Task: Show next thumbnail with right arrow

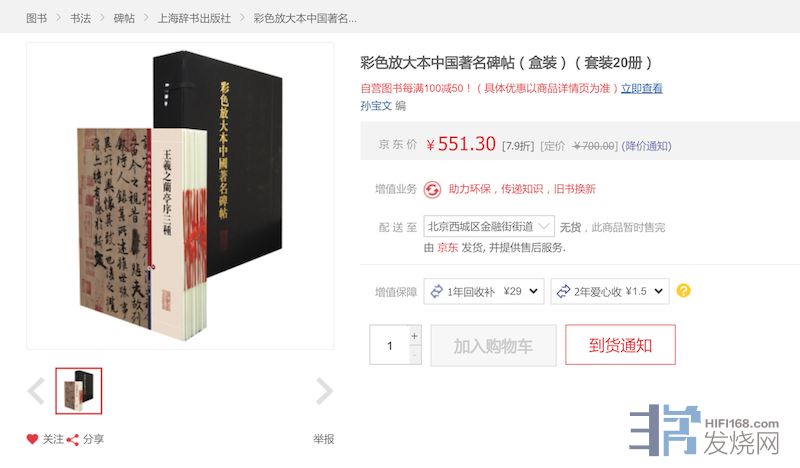Action: point(324,391)
